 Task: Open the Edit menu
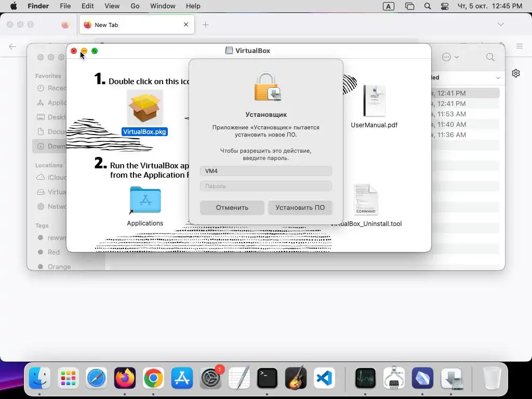coord(87,6)
